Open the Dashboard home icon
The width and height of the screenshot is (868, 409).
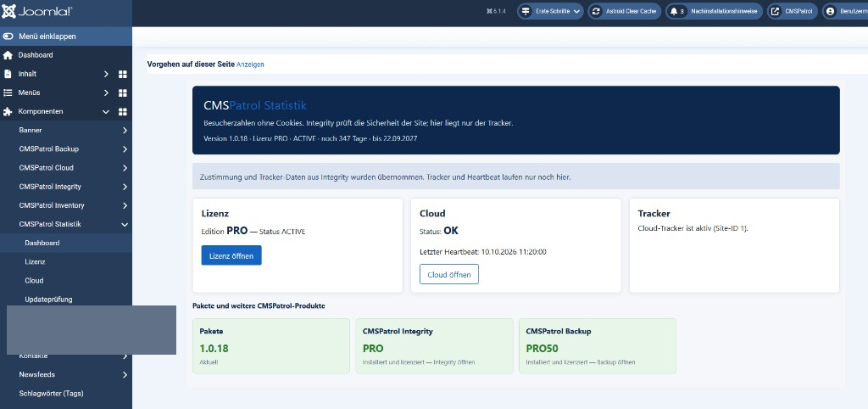tap(8, 55)
